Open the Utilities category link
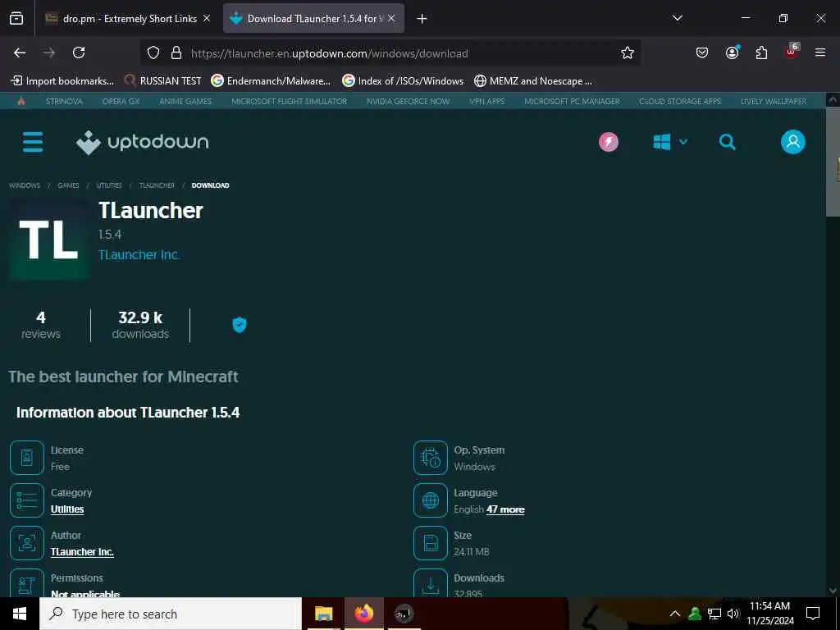This screenshot has width=840, height=630. point(67,509)
